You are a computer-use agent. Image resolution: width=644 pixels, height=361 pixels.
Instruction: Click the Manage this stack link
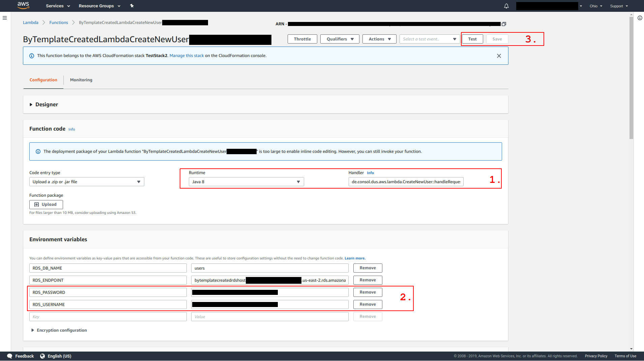tap(186, 56)
